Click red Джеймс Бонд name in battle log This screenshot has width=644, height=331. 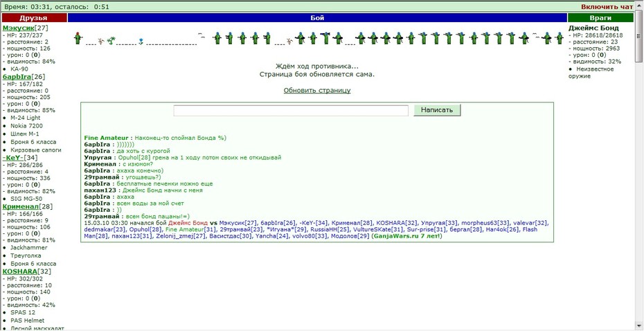(x=188, y=223)
